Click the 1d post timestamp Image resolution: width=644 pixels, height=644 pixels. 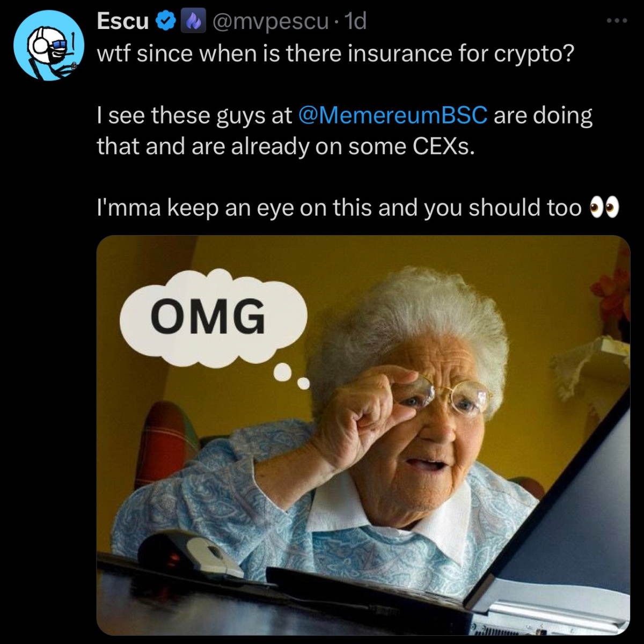pyautogui.click(x=356, y=21)
